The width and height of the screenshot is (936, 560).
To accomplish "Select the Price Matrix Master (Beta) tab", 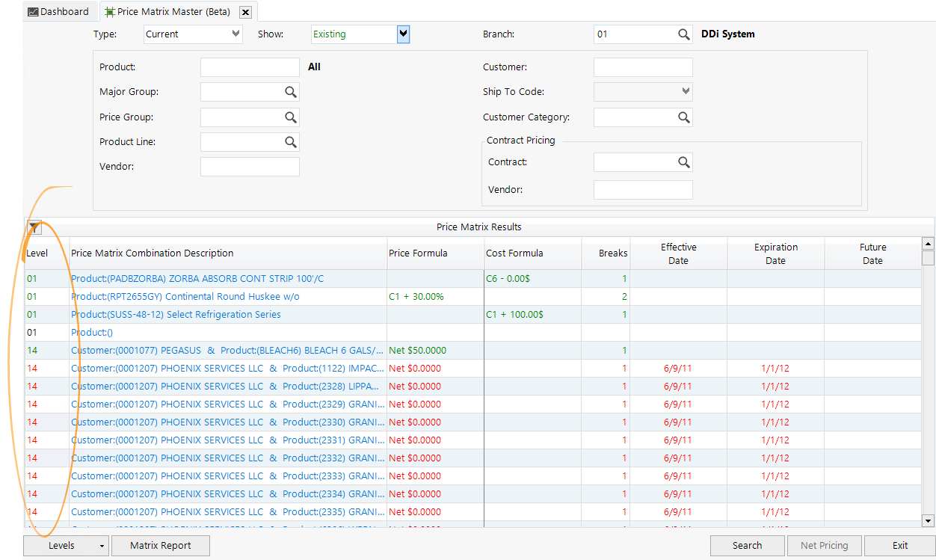I will click(172, 12).
